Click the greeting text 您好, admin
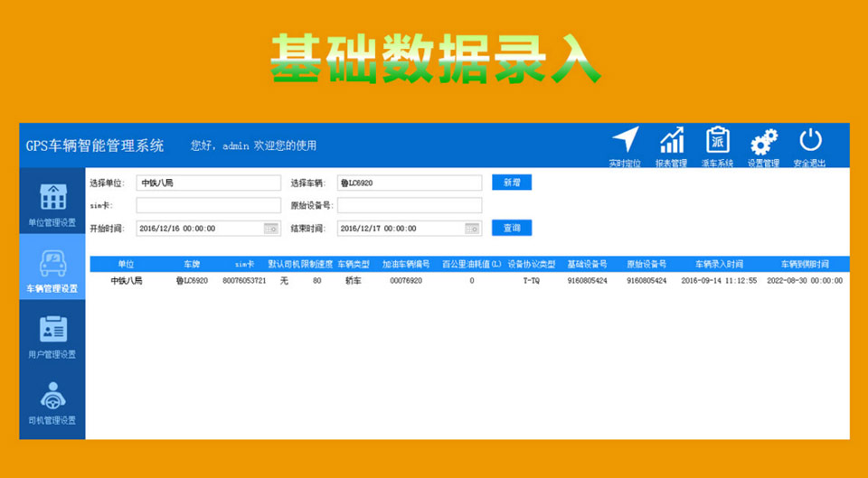The height and width of the screenshot is (478, 868). (x=221, y=145)
